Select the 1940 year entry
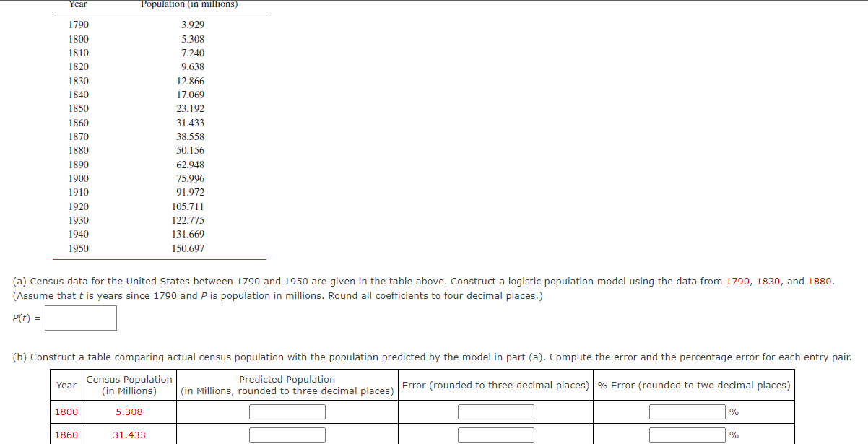 79,234
